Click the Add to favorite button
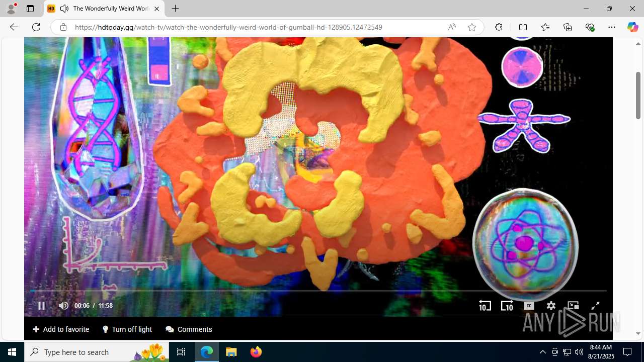644x362 pixels. [x=61, y=329]
